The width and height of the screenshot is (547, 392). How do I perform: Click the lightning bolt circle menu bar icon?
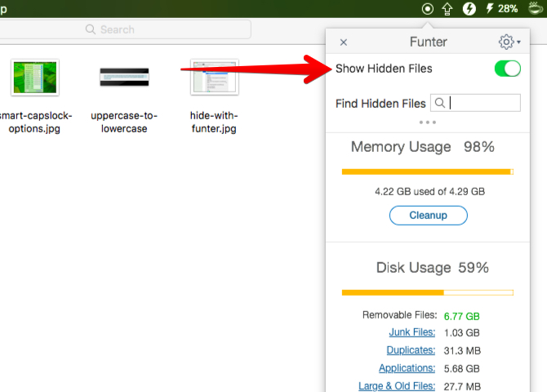pos(469,9)
